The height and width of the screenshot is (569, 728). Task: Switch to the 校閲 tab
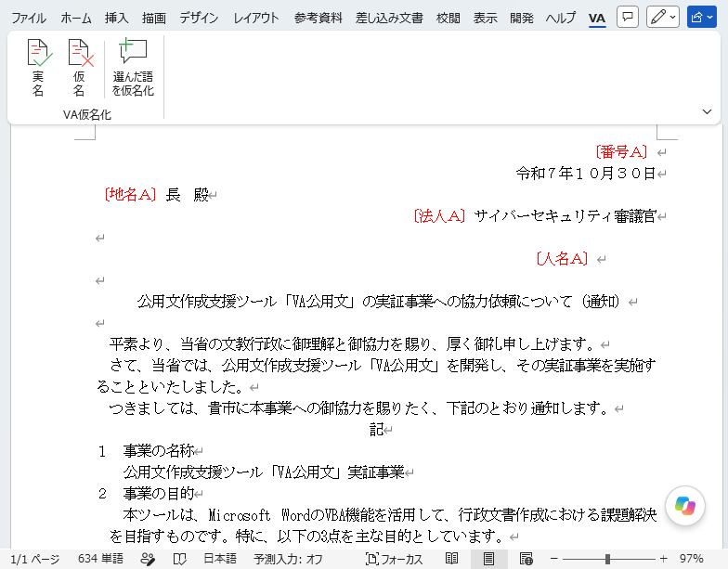[448, 19]
